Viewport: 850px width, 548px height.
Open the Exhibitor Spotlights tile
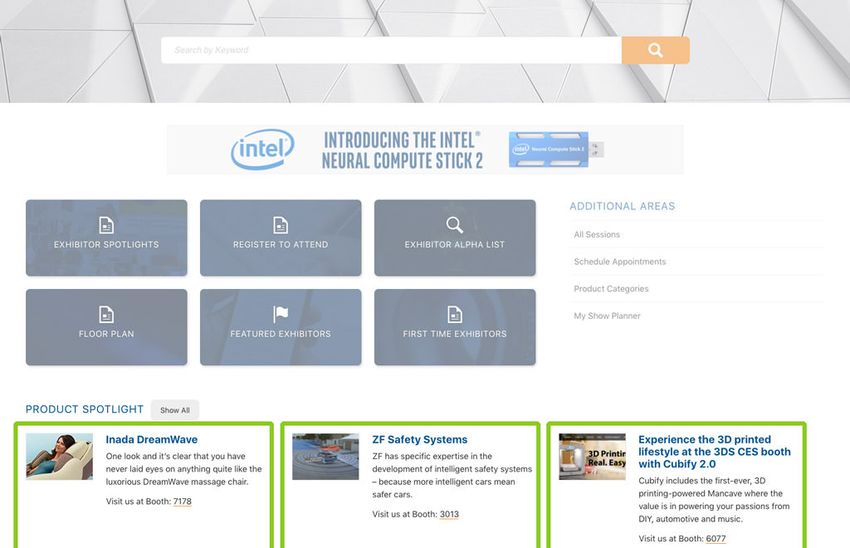pos(106,238)
